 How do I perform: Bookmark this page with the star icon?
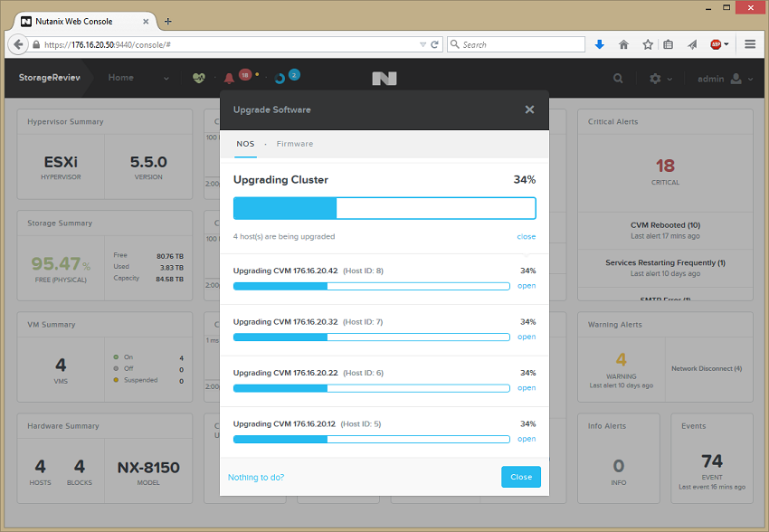[648, 44]
